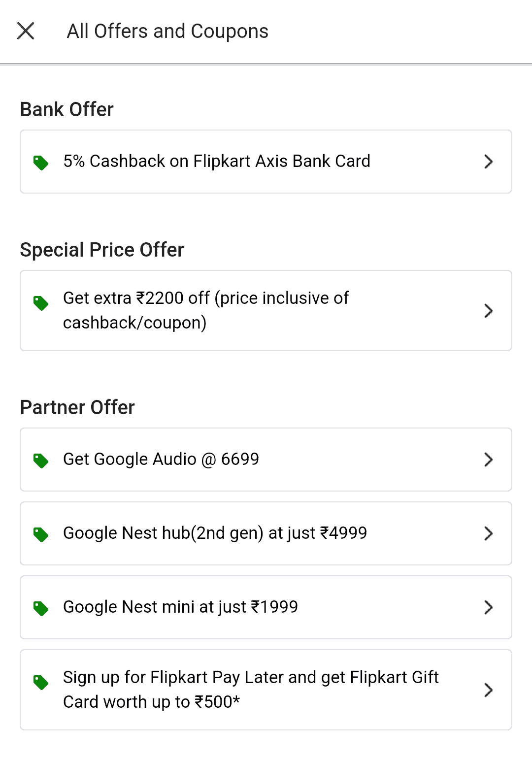The image size is (532, 758).
Task: Expand the Nest mini ₹1999 chevron
Action: tap(488, 607)
